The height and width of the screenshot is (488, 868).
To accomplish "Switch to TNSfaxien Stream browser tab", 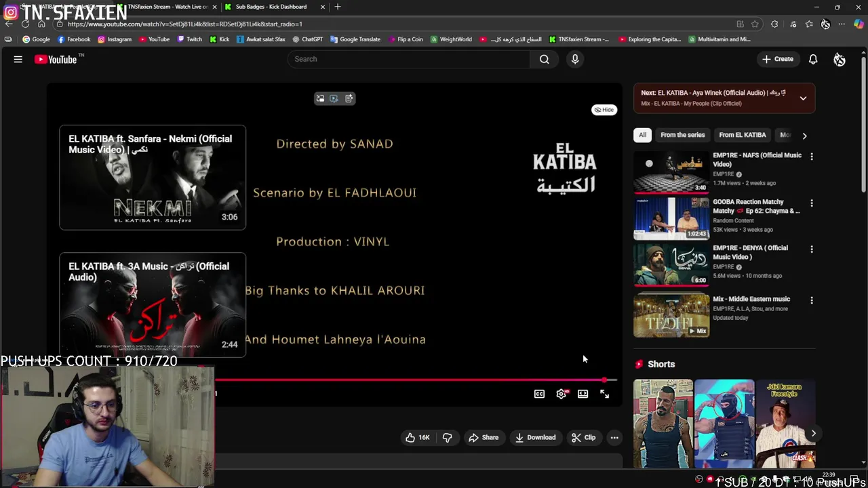I will 167,7.
